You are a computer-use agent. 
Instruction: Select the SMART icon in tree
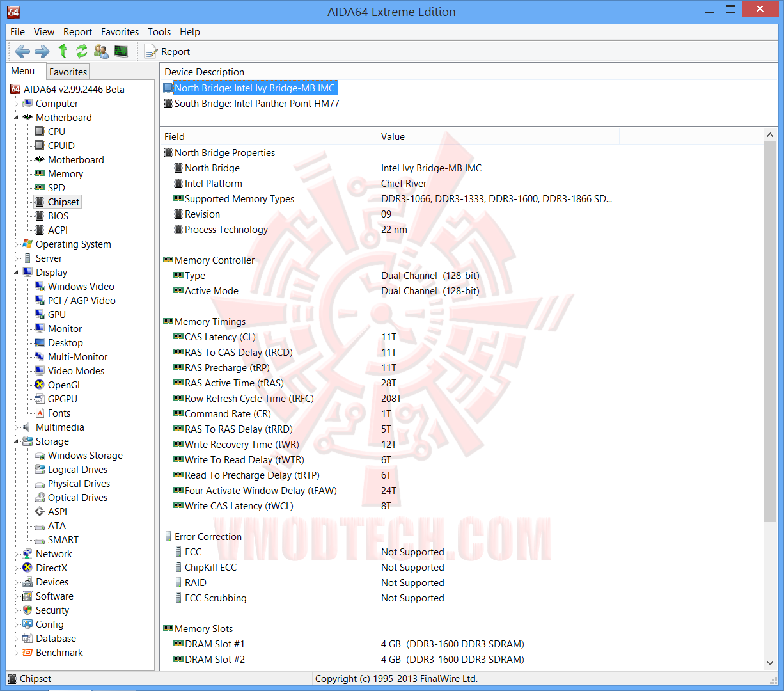click(40, 540)
